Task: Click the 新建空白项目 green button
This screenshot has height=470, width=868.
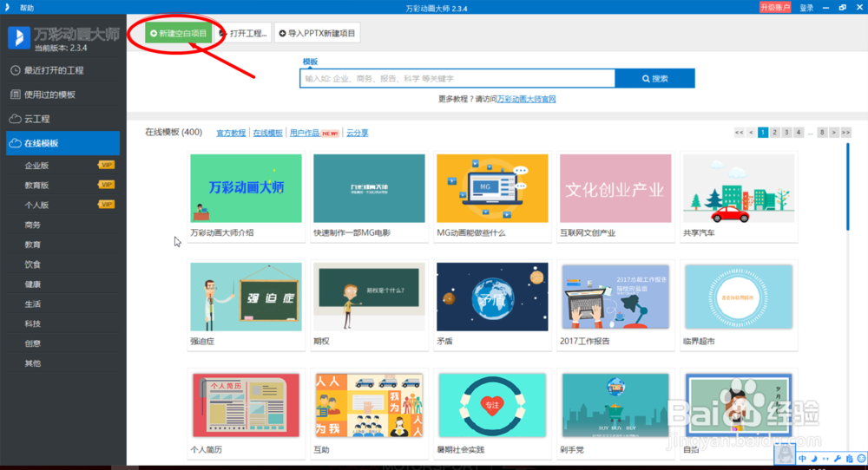Action: click(x=178, y=33)
